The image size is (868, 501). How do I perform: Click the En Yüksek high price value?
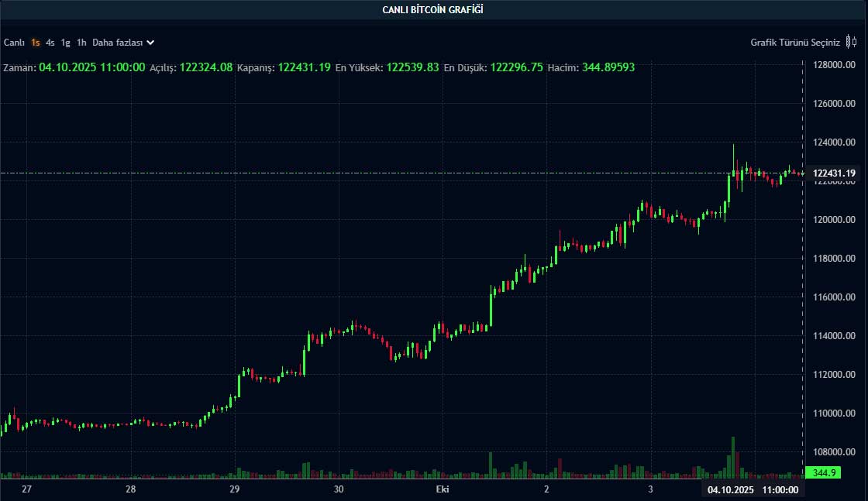tap(412, 67)
